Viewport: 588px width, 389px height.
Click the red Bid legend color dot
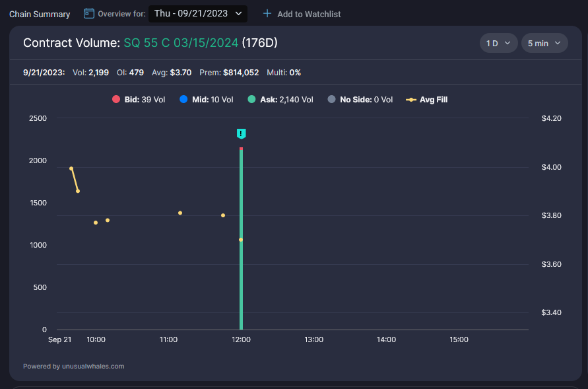116,99
